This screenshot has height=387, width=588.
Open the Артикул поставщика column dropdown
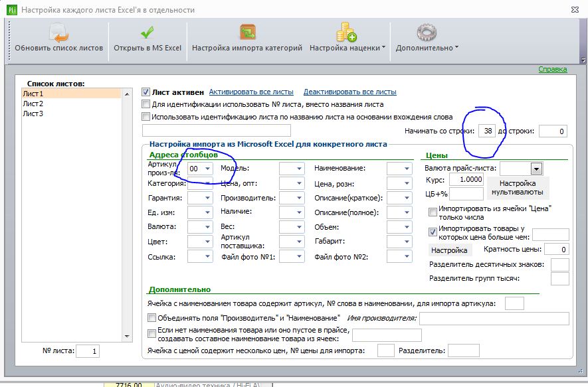click(x=299, y=242)
